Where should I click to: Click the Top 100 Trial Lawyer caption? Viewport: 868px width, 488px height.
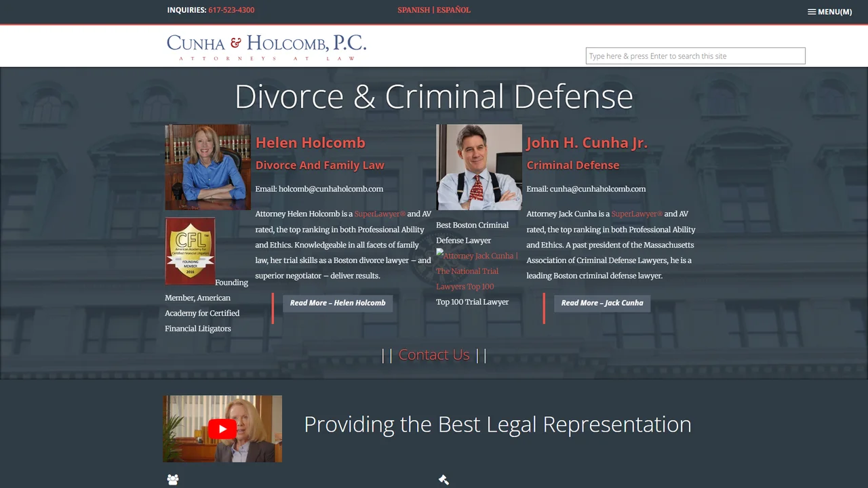coord(473,302)
